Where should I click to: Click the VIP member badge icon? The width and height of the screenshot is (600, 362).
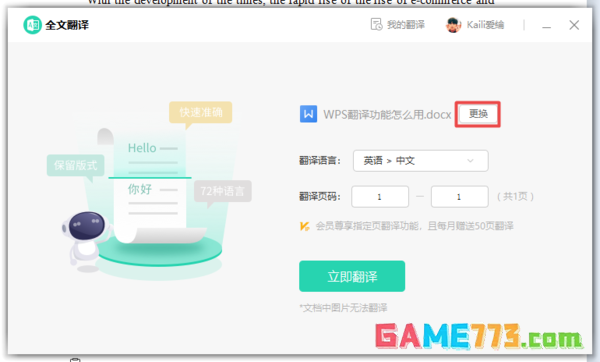pyautogui.click(x=305, y=226)
